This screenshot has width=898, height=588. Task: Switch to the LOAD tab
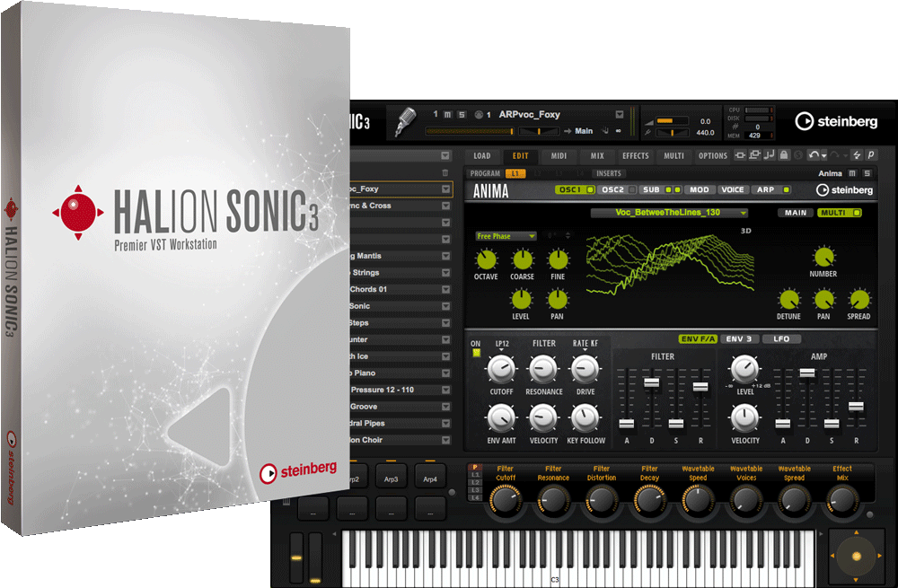(x=481, y=155)
